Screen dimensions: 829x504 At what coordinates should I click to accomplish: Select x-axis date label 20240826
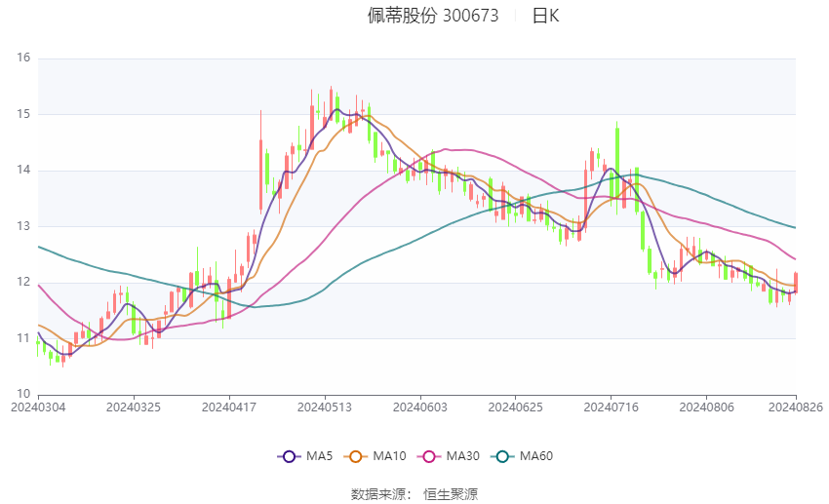coord(796,407)
